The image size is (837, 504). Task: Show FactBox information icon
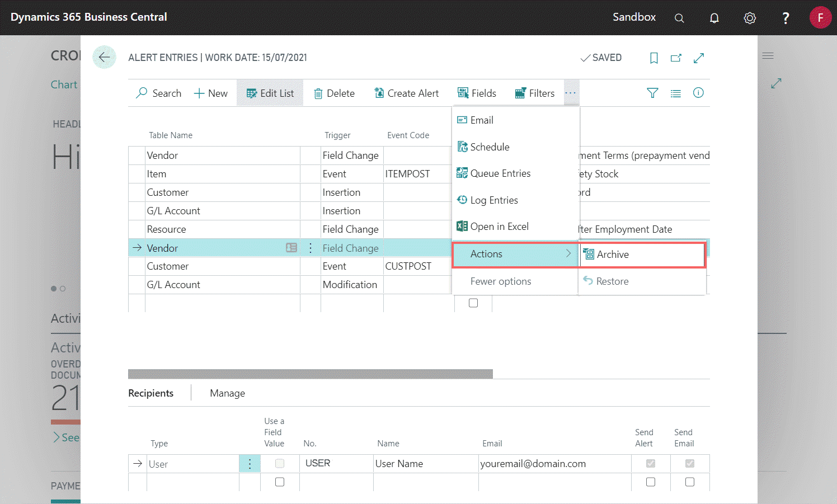(x=698, y=93)
